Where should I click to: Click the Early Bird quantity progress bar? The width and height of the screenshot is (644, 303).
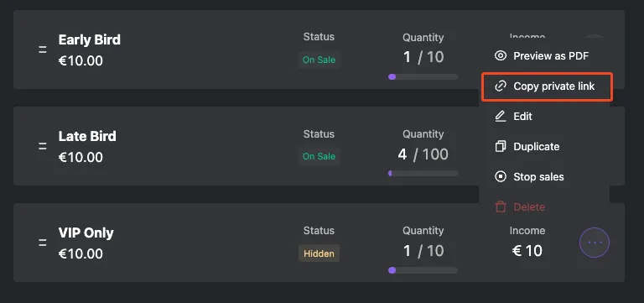423,77
